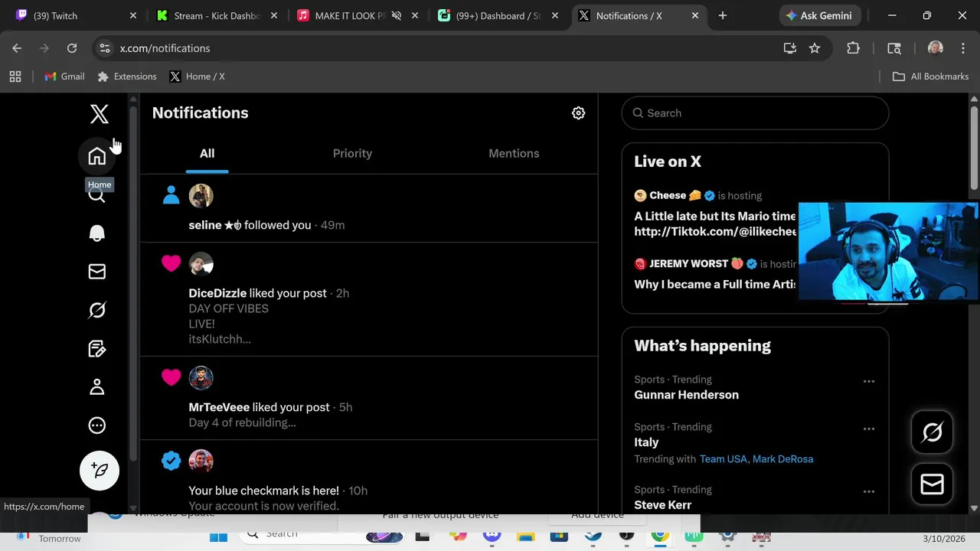
Task: Open the Chrome three-dot menu
Action: tap(962, 48)
